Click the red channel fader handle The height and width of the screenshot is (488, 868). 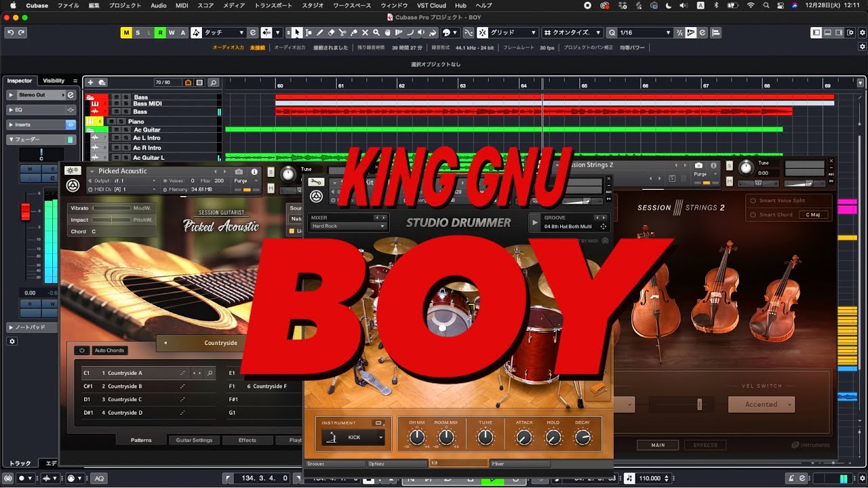point(26,211)
